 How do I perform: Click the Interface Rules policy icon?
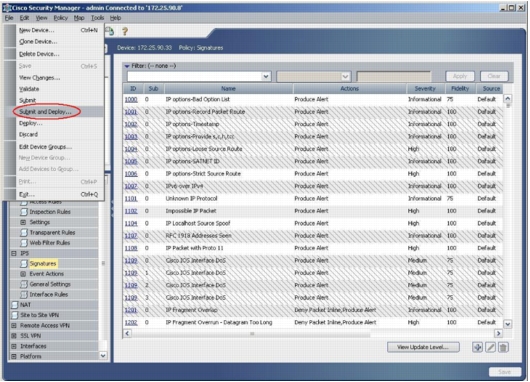point(24,294)
